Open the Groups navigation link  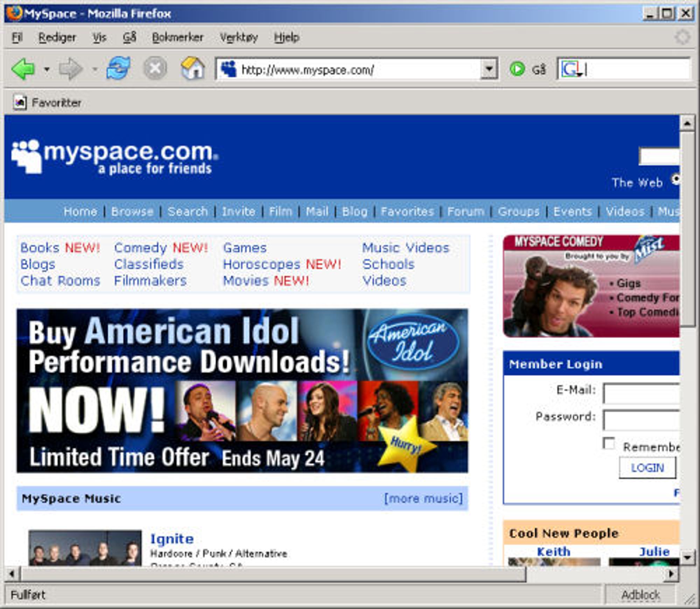tap(519, 211)
